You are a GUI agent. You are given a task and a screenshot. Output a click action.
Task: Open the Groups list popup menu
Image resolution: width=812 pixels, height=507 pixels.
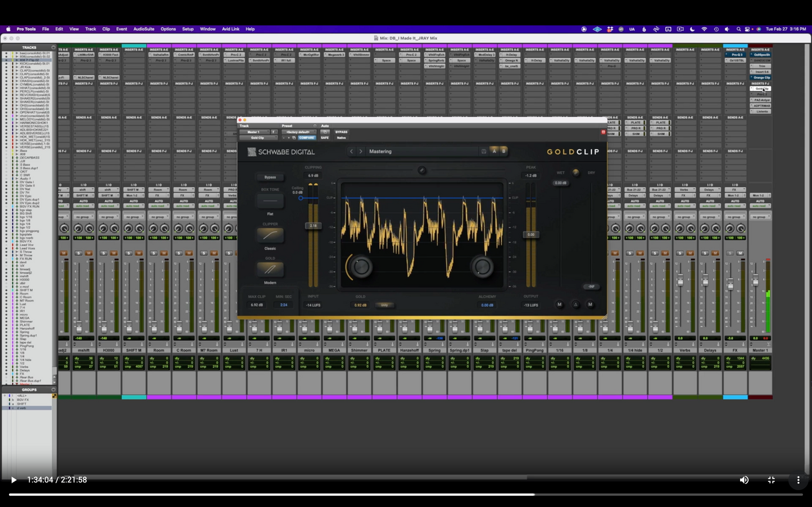pyautogui.click(x=54, y=390)
